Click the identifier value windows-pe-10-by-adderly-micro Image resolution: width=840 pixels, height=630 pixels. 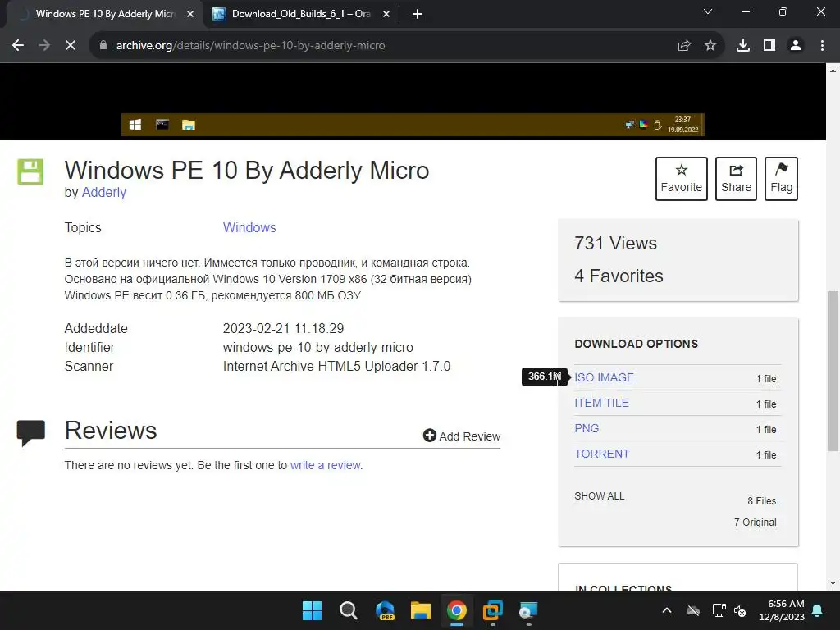(317, 347)
